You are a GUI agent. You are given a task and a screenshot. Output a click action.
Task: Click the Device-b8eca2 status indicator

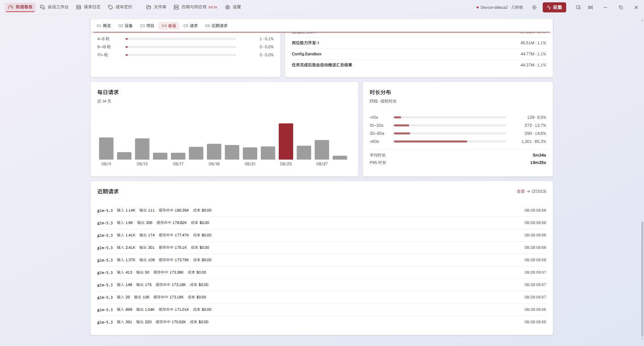pyautogui.click(x=499, y=7)
